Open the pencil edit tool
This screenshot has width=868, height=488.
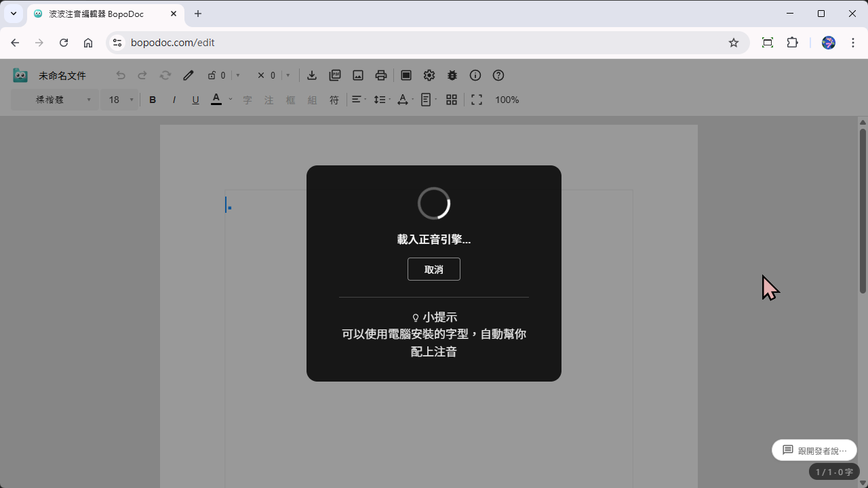188,75
